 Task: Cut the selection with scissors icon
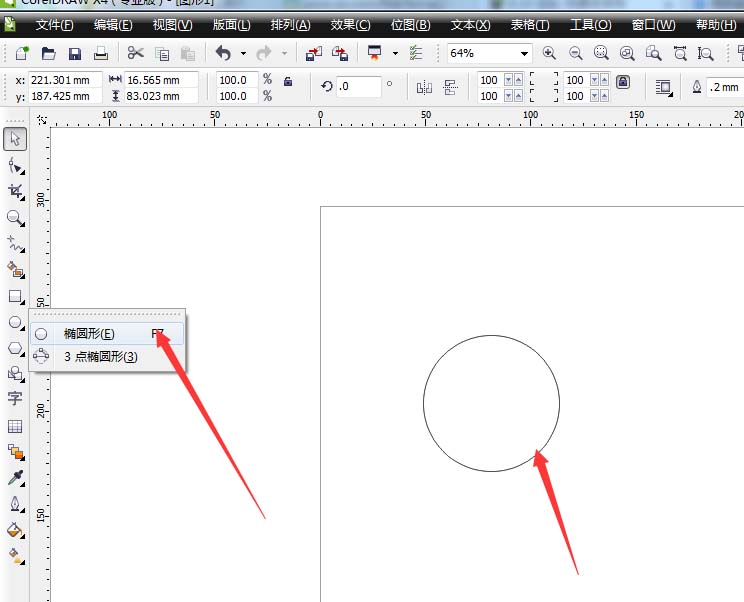click(x=135, y=53)
